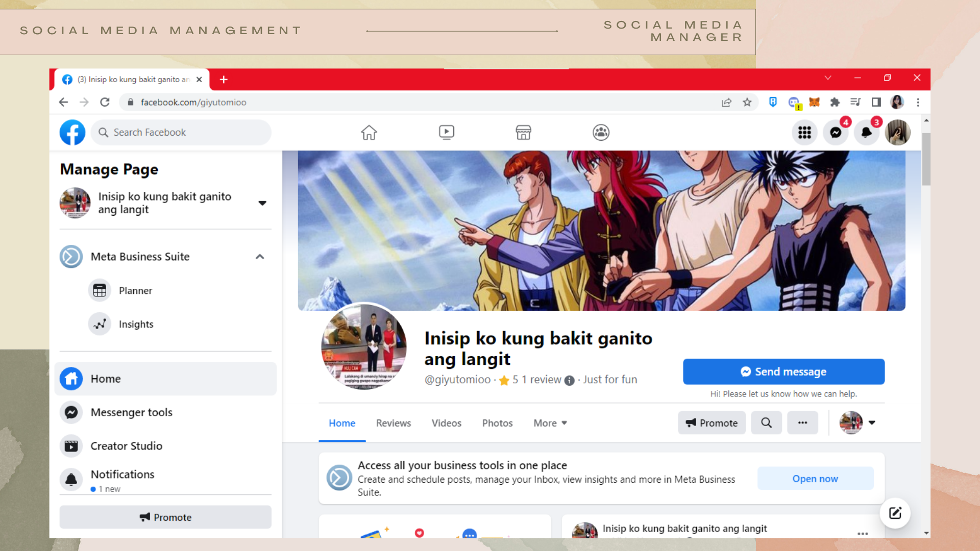Open Messenger with 4 unread badge
Viewport: 980px width, 551px height.
pos(836,133)
